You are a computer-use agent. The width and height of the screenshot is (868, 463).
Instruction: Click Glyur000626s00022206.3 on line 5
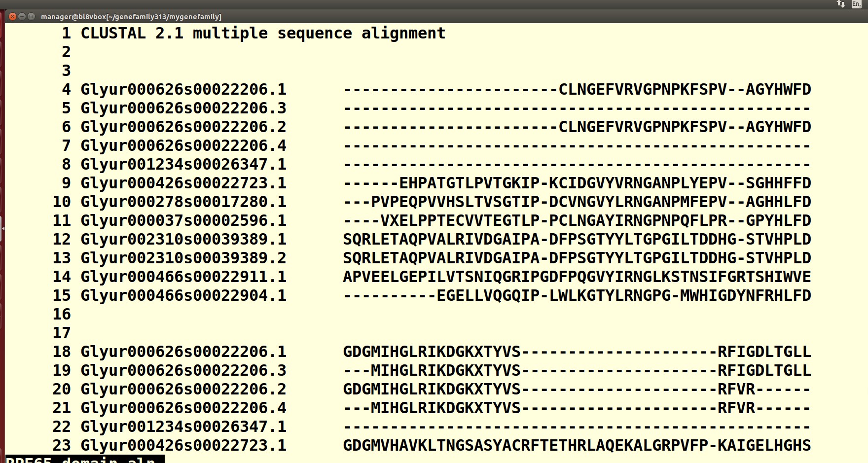[183, 108]
